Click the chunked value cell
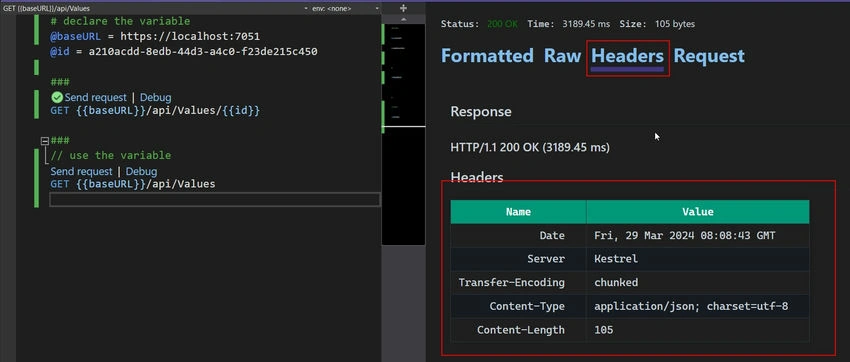This screenshot has height=362, width=850. pyautogui.click(x=698, y=282)
